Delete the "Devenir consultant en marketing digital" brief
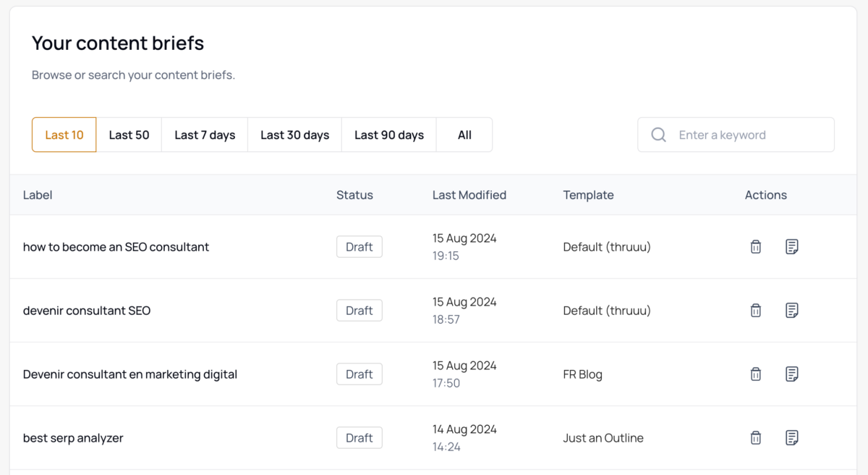This screenshot has height=475, width=868. pyautogui.click(x=755, y=374)
